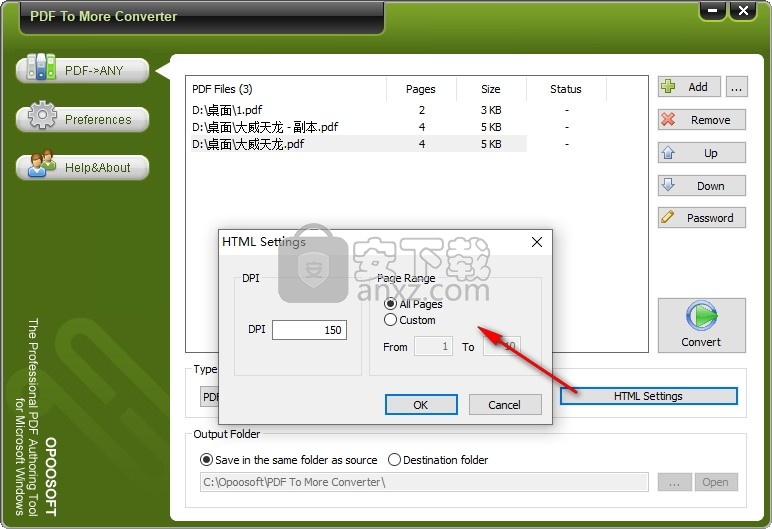Click the red X Remove icon
The height and width of the screenshot is (529, 772).
668,119
